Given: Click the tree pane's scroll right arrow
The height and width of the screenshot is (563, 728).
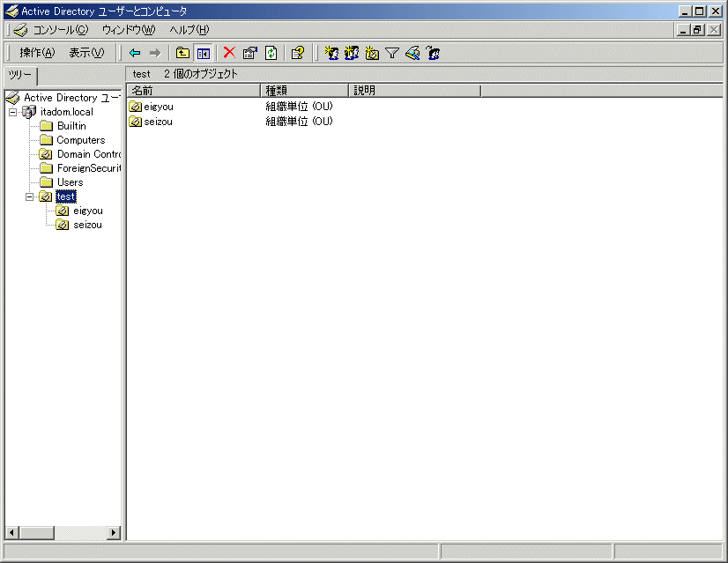Looking at the screenshot, I should (x=114, y=532).
